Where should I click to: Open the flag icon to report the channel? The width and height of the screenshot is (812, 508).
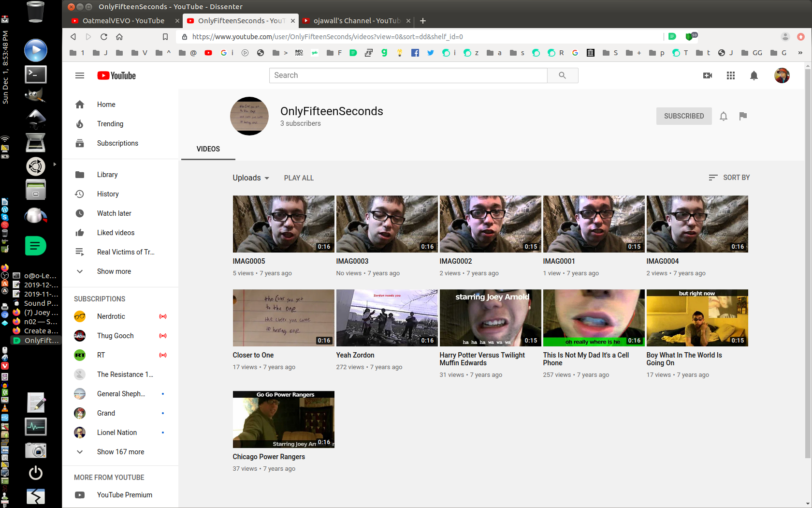[743, 116]
